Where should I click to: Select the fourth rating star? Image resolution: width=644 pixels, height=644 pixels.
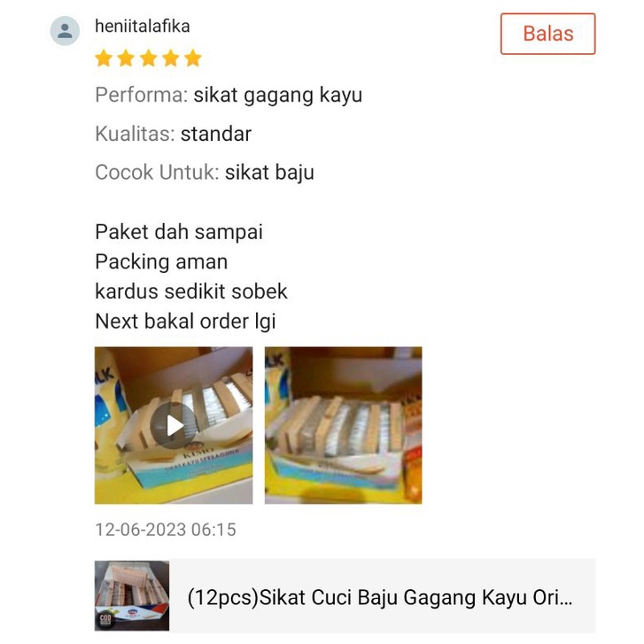coord(170,58)
